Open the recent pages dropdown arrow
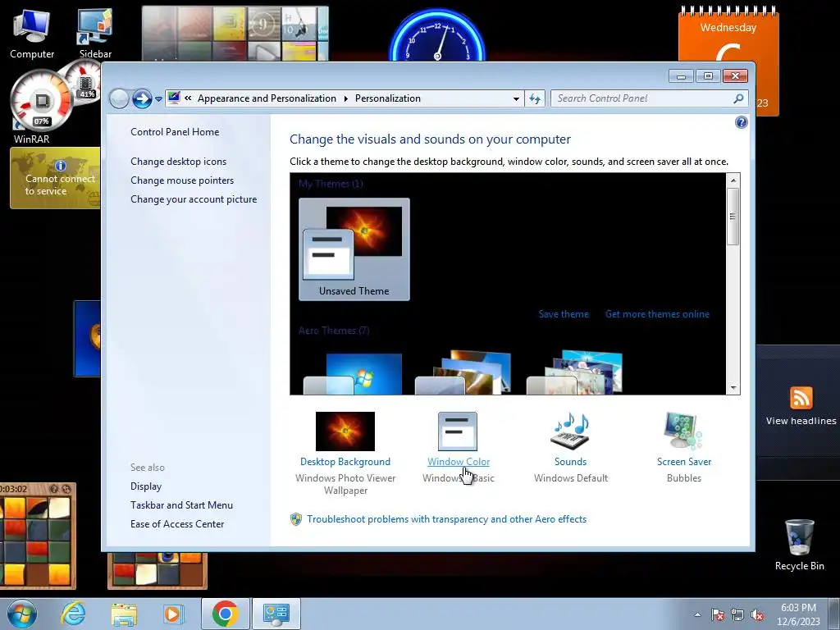Screen dimensions: 840x630 pyautogui.click(x=158, y=99)
